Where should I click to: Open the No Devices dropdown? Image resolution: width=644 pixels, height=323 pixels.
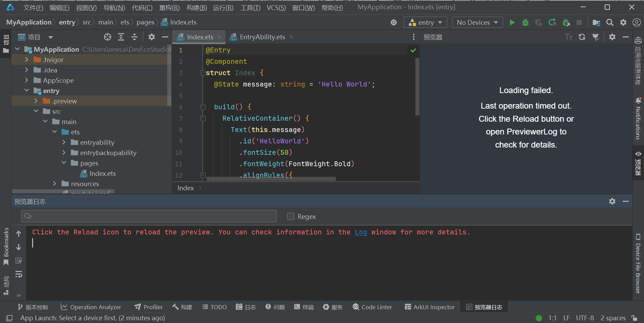[x=477, y=22]
